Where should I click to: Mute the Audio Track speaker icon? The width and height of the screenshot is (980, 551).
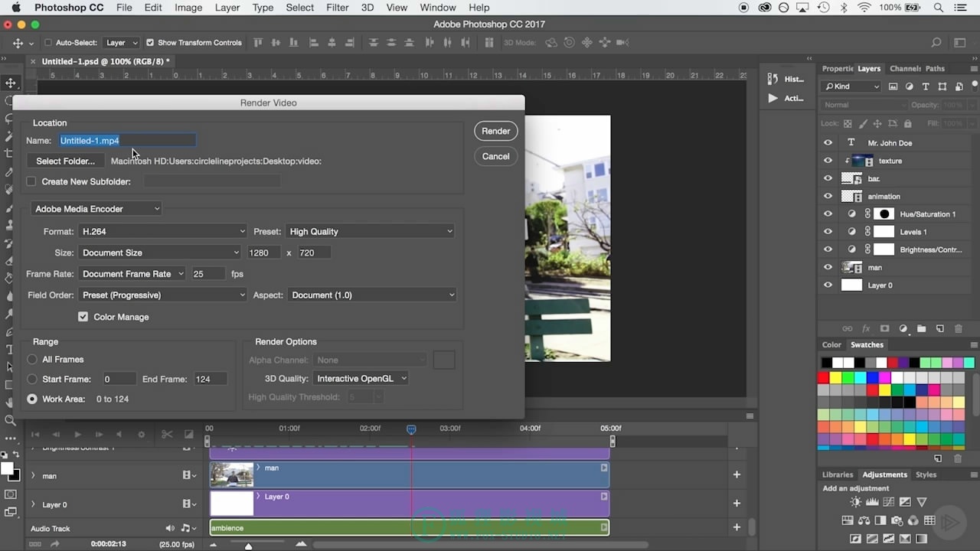click(x=170, y=528)
